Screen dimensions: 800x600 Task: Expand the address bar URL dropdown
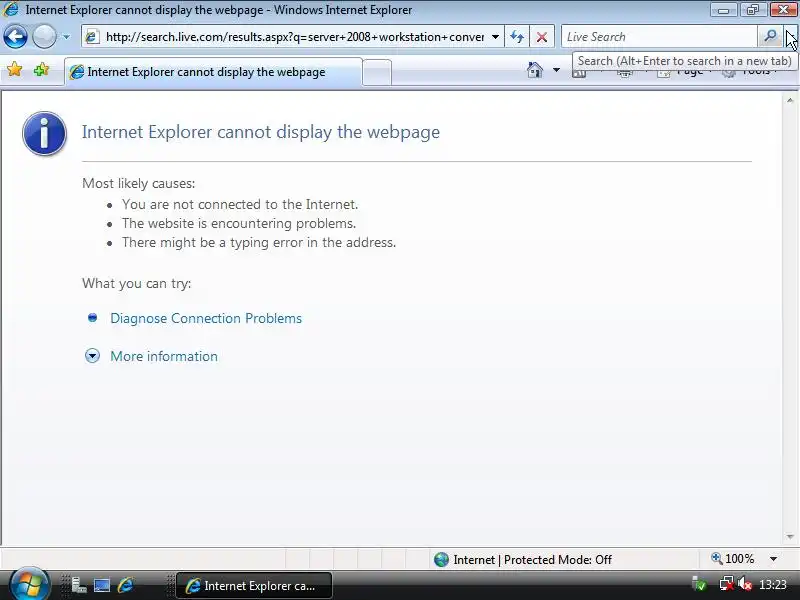pos(495,37)
